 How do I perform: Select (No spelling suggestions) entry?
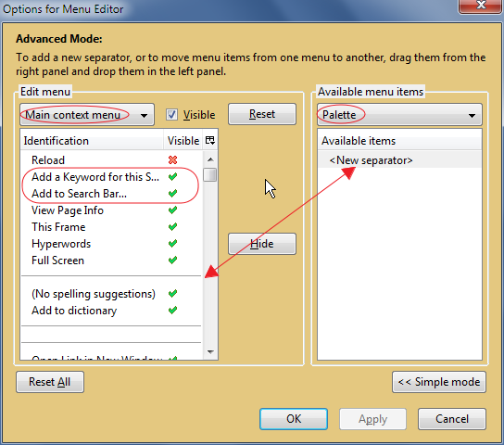94,294
